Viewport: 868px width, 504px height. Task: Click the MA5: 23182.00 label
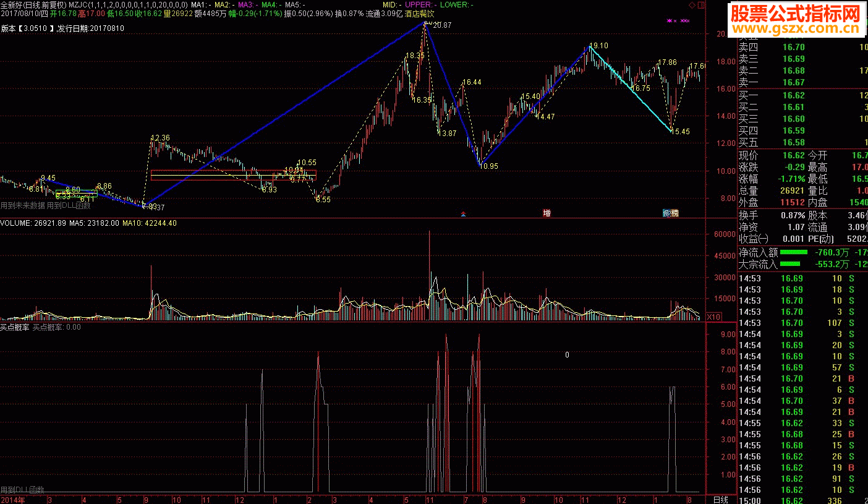click(x=93, y=223)
